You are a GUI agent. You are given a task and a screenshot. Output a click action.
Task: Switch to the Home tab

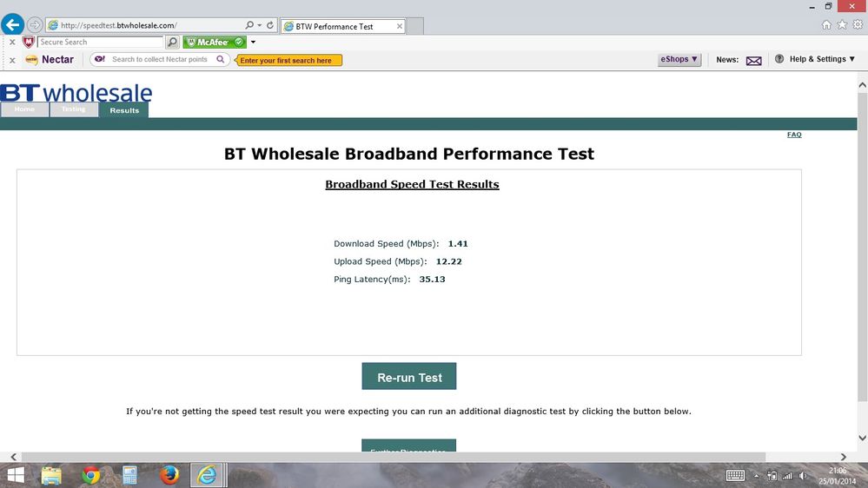coord(24,109)
